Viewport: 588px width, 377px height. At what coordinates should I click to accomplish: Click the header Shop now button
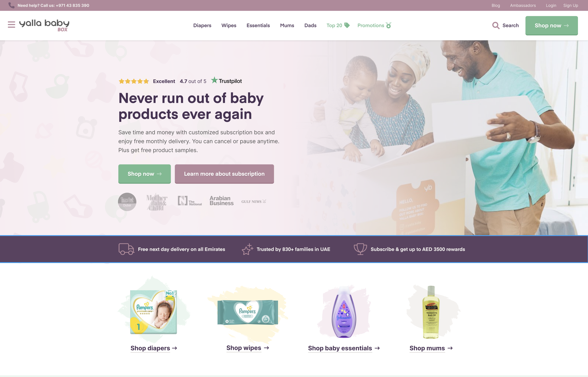click(x=552, y=26)
